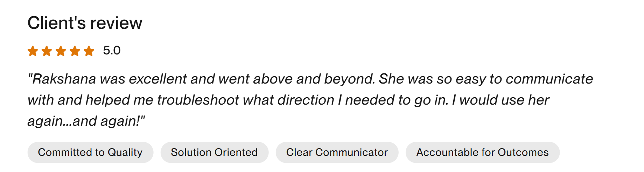
Task: Click the Solution Oriented tag
Action: tap(214, 152)
